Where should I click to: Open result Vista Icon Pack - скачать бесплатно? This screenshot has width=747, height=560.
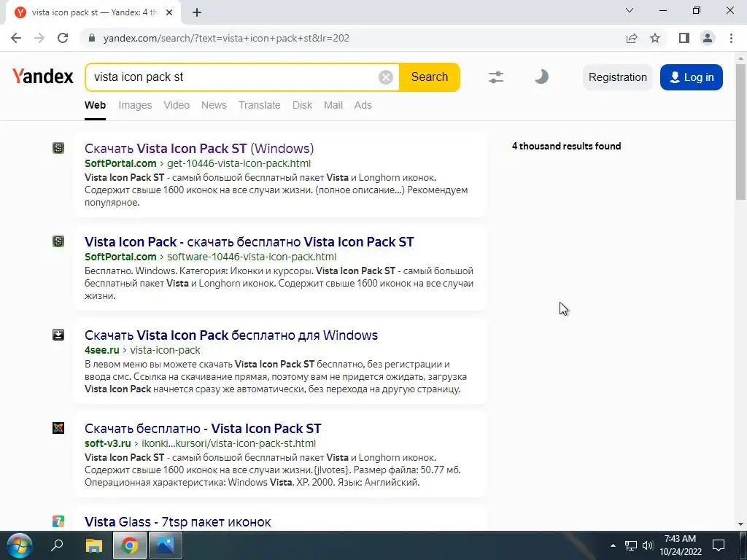coord(249,242)
